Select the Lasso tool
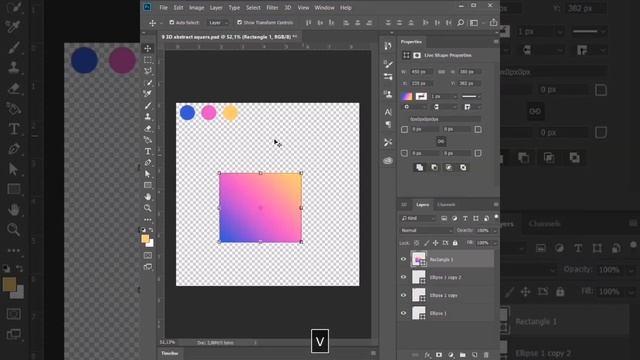Viewport: 640px width, 360px height. point(148,71)
